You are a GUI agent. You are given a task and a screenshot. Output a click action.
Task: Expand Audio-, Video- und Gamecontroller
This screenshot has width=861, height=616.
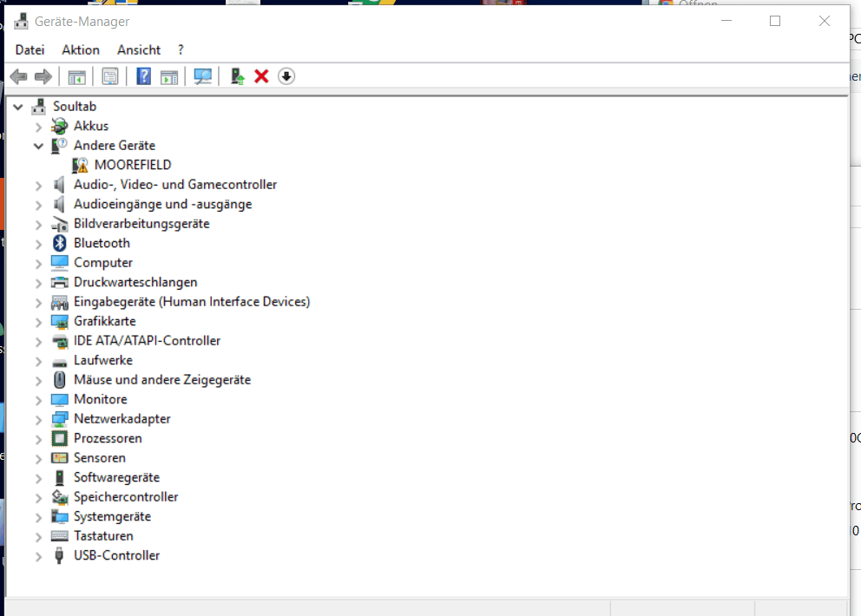point(38,186)
